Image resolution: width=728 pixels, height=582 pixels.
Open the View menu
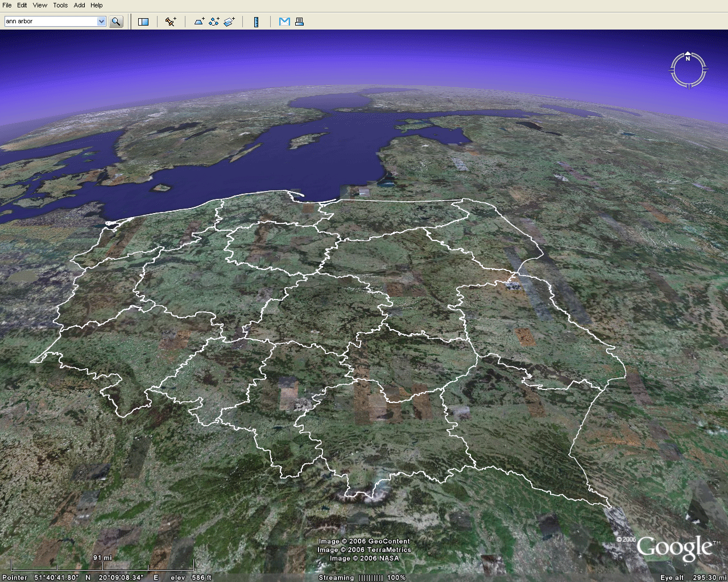click(40, 5)
